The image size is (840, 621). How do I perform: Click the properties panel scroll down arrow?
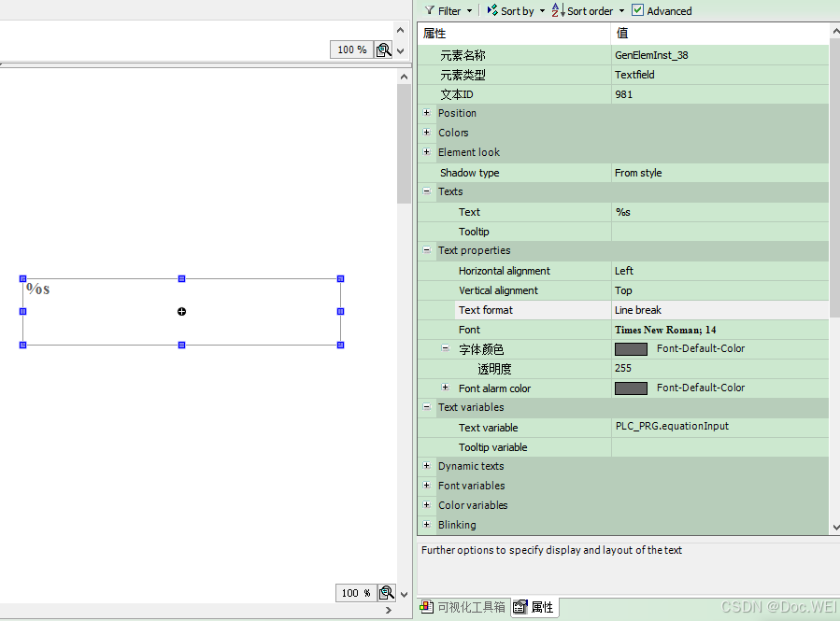tap(835, 528)
